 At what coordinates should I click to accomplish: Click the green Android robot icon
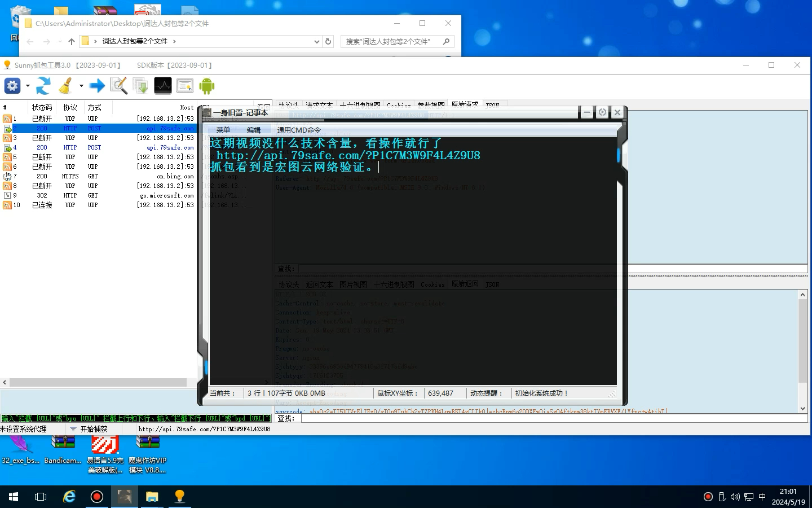206,86
